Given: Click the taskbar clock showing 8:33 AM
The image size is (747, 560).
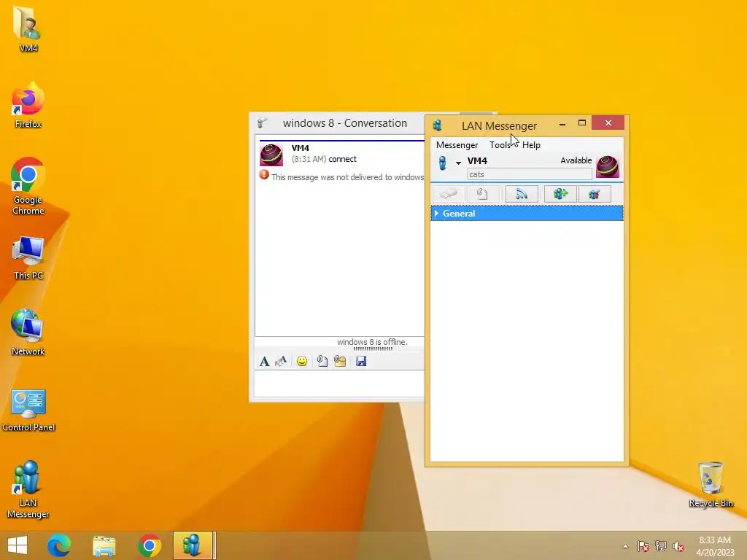Looking at the screenshot, I should coord(715,546).
